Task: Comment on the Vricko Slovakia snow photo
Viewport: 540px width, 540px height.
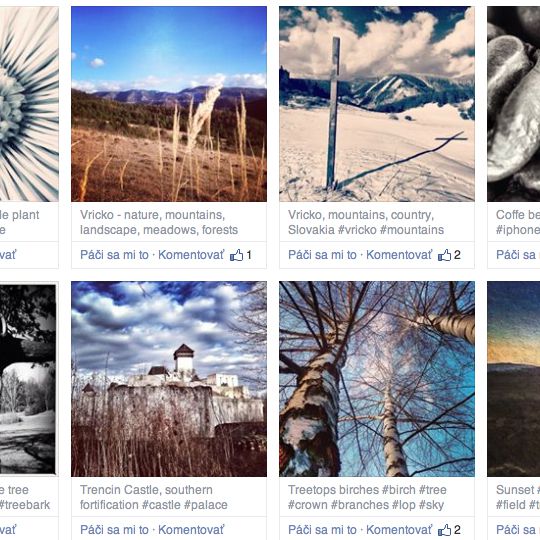Action: point(399,255)
